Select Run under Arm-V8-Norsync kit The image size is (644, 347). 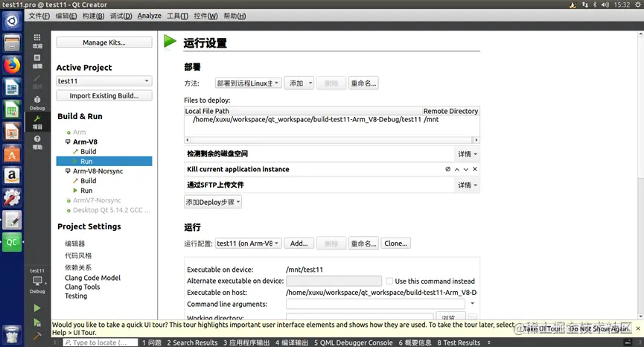click(86, 191)
